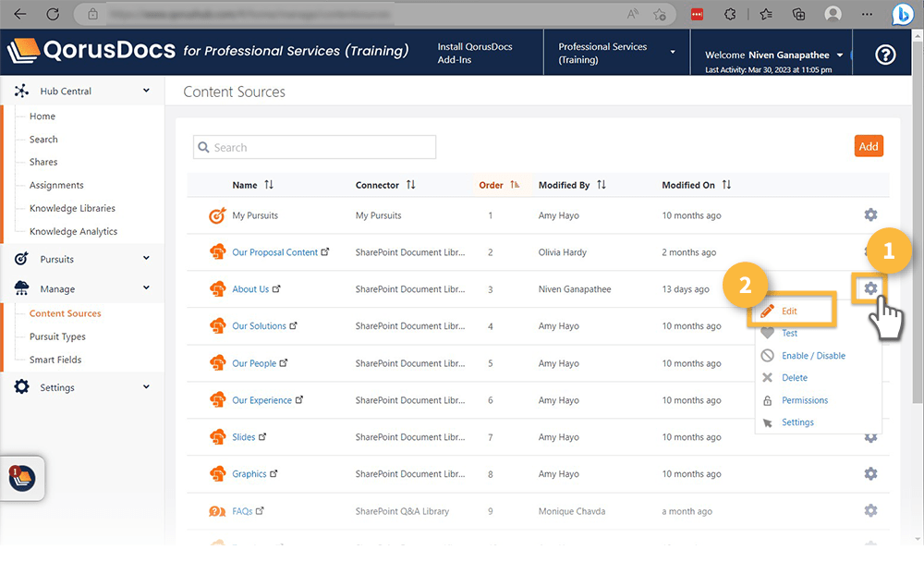Select Enable / Disable in the context menu
924x562 pixels.
pyautogui.click(x=813, y=356)
